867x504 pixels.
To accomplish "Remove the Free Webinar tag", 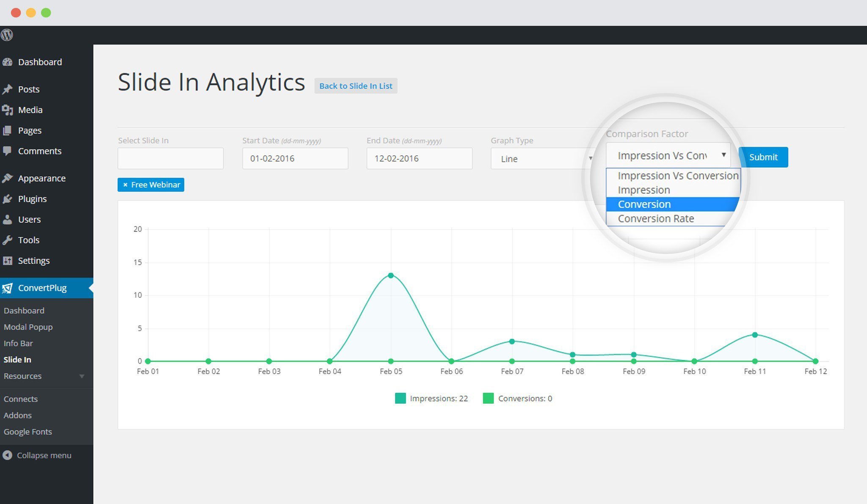I will pos(125,185).
